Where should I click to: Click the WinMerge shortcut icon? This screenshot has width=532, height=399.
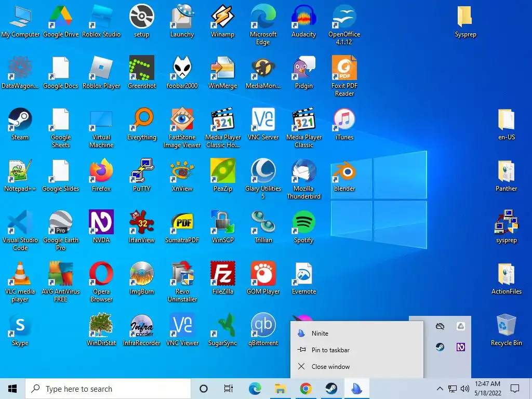point(222,73)
